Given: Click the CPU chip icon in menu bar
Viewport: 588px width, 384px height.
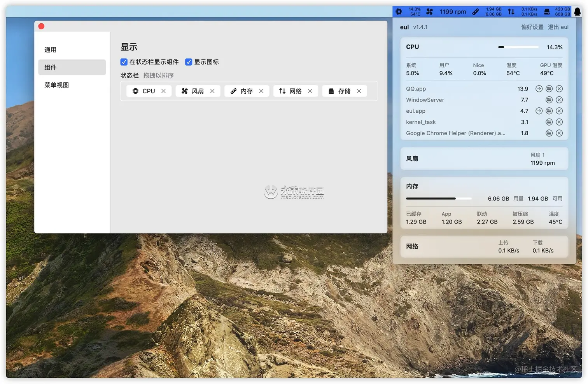Looking at the screenshot, I should click(x=399, y=12).
